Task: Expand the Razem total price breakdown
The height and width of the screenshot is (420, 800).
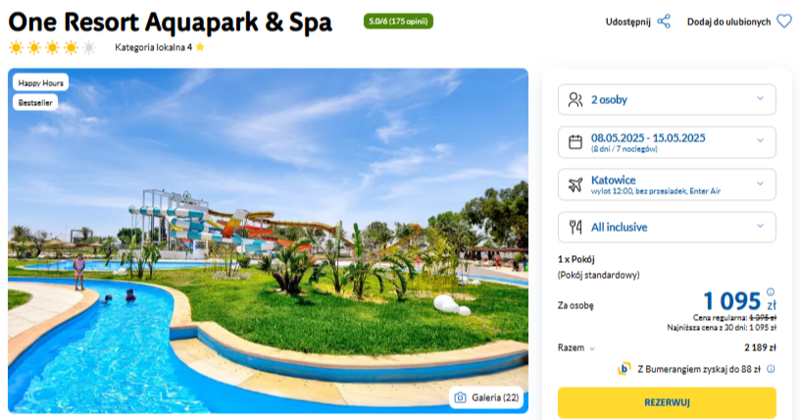Action: tap(576, 348)
